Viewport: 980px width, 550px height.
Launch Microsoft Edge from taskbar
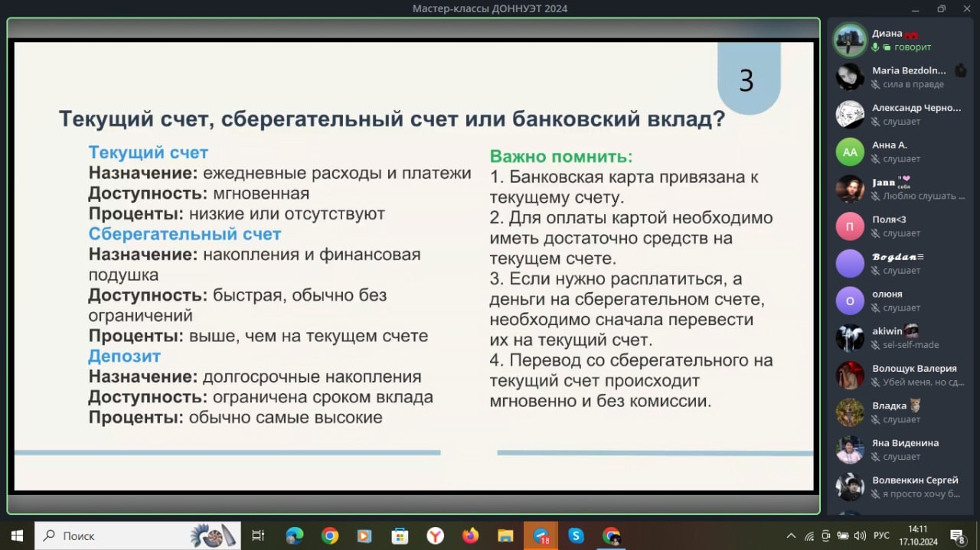click(295, 536)
